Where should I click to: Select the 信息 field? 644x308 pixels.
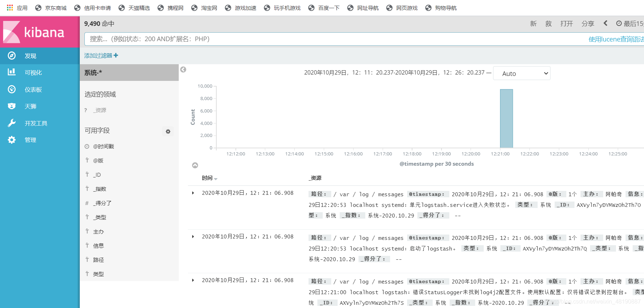pos(99,246)
